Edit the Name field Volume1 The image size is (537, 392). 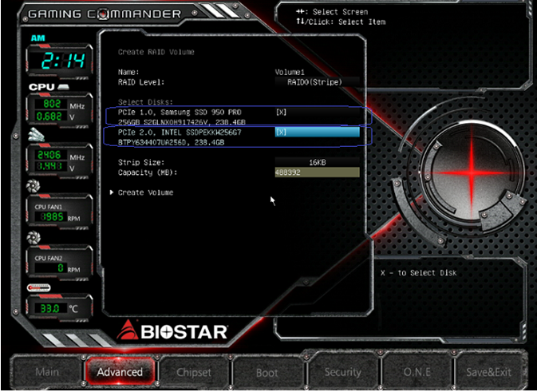point(290,72)
